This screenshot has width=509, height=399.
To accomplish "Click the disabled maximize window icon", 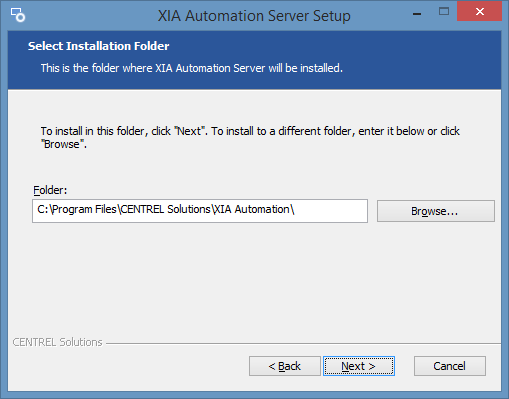I will (444, 12).
